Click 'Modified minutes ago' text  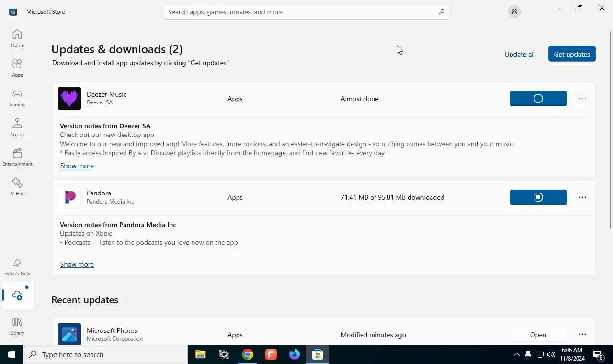(374, 335)
